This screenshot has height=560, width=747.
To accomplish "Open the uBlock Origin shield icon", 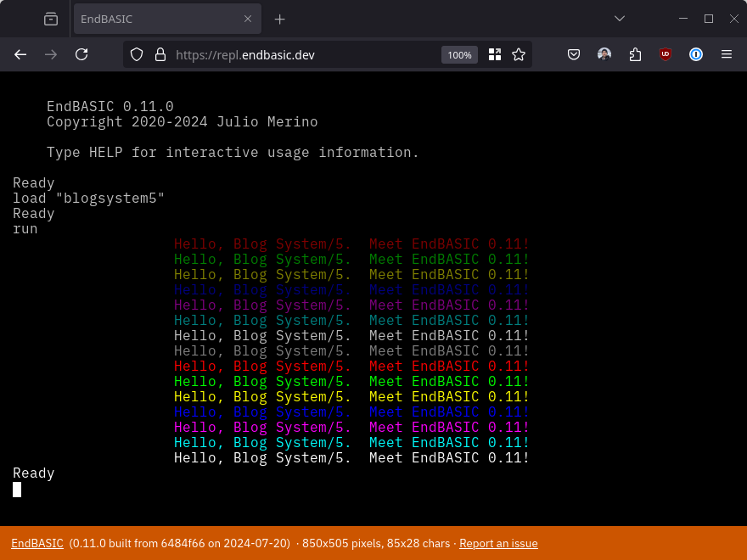I will point(665,55).
